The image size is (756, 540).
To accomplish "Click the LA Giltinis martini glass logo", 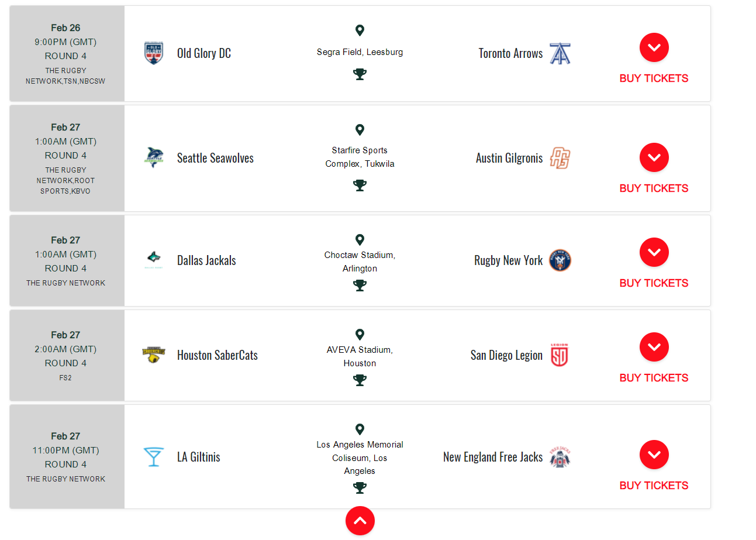I will pos(154,457).
